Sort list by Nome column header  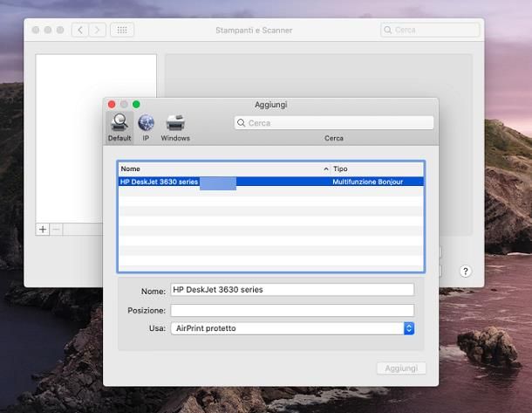pos(224,169)
